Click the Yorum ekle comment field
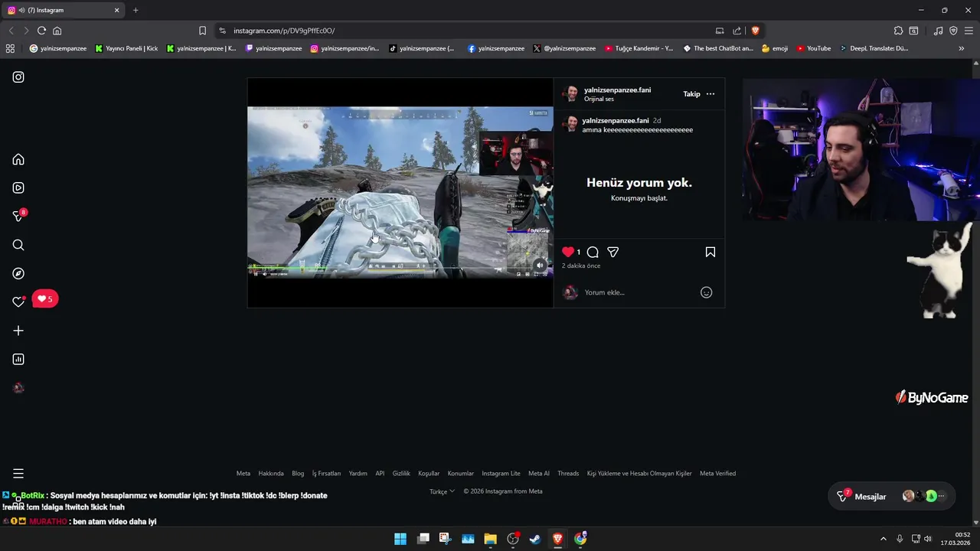 click(639, 292)
